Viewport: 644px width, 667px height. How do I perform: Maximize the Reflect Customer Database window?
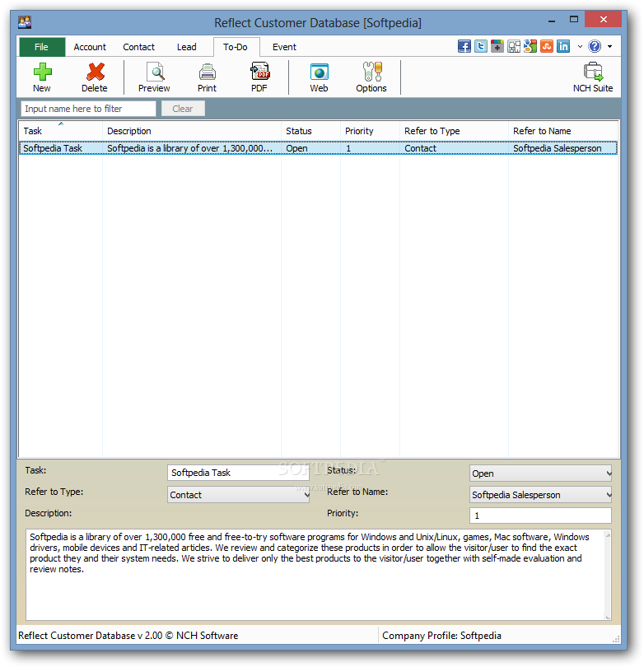point(574,19)
